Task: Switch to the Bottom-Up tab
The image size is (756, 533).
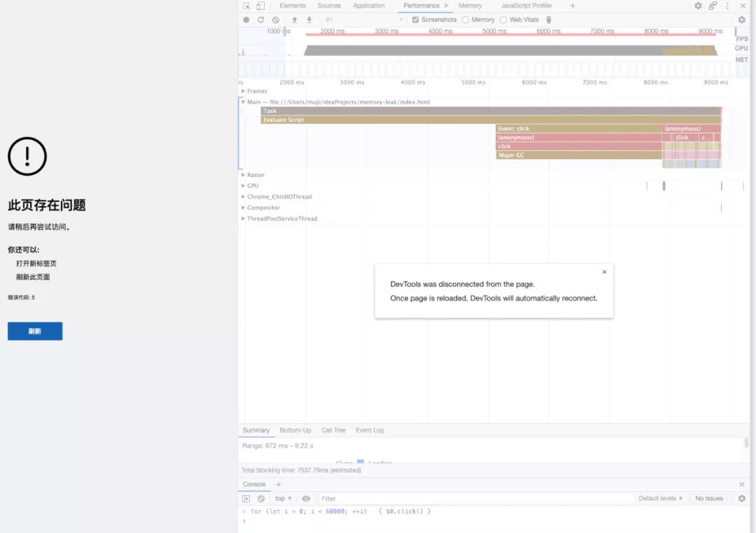Action: click(295, 430)
